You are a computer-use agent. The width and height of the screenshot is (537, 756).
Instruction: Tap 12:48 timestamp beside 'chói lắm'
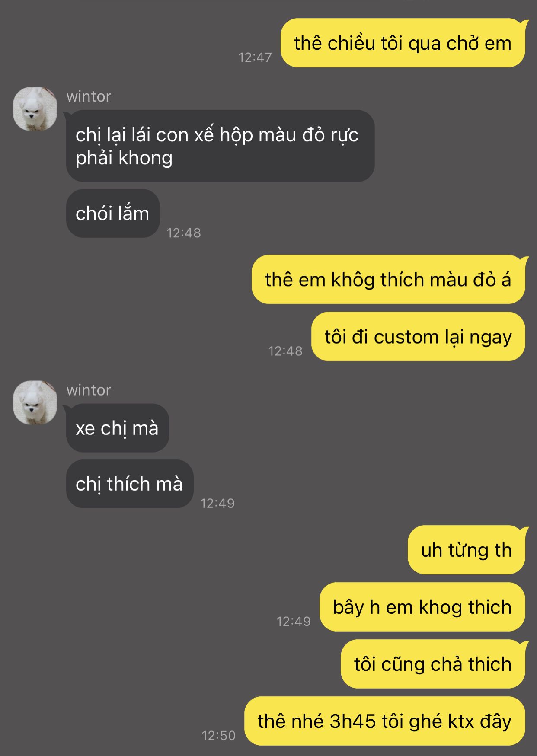click(x=184, y=233)
